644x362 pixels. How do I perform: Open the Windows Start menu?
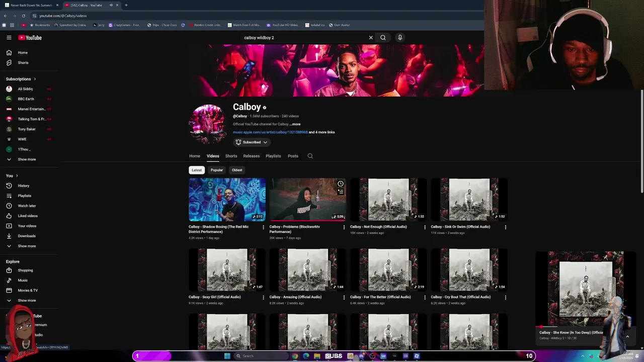227,356
